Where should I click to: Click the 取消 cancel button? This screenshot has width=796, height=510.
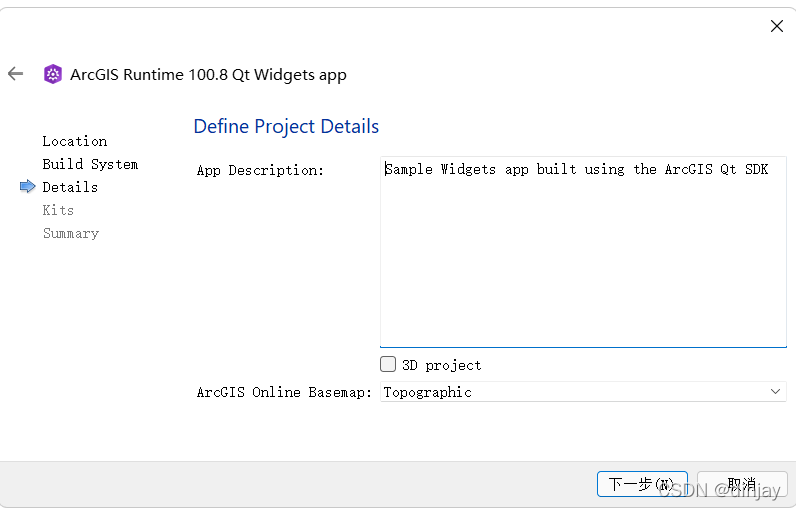tap(742, 484)
